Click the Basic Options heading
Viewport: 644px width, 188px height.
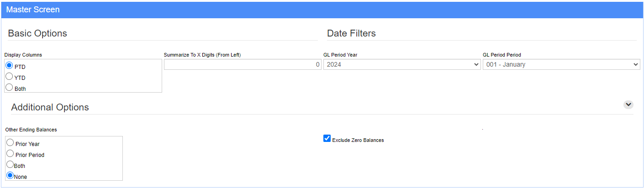click(37, 33)
